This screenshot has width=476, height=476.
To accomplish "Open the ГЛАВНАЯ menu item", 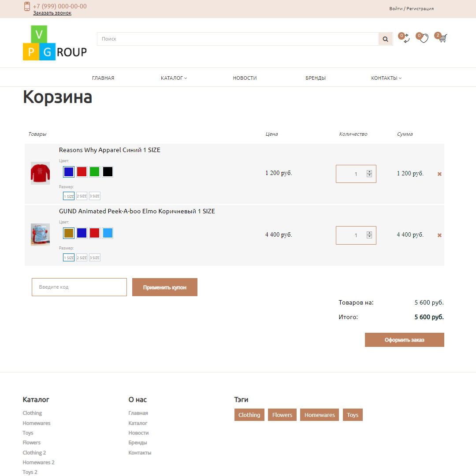I will pyautogui.click(x=103, y=78).
